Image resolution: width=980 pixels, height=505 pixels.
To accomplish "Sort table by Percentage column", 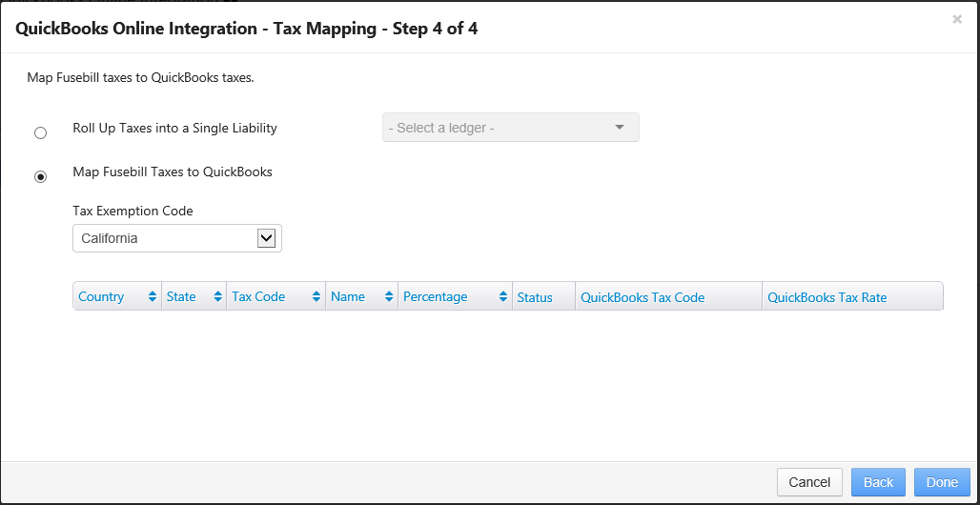I will (x=455, y=297).
